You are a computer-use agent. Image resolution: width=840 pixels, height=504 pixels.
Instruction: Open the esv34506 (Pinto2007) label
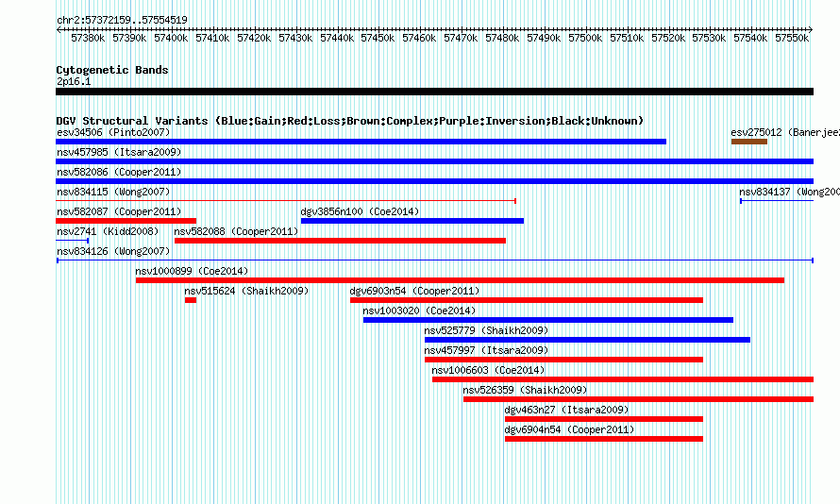(x=113, y=132)
